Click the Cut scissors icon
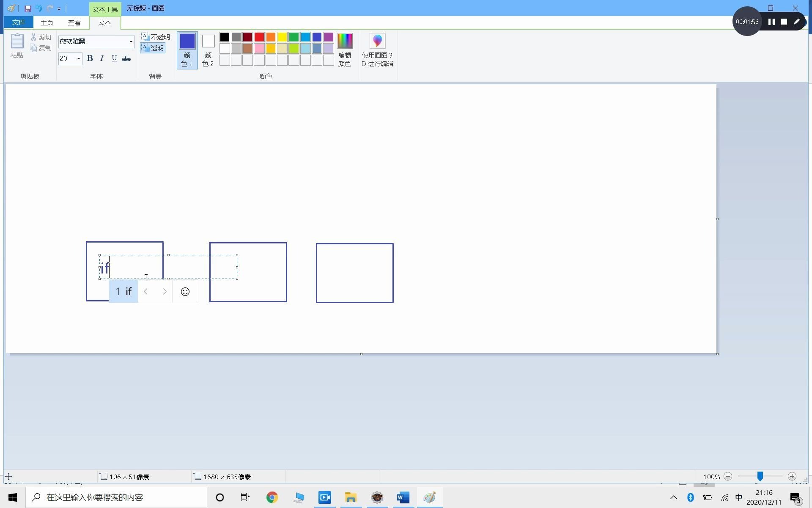This screenshot has width=812, height=508. (33, 37)
